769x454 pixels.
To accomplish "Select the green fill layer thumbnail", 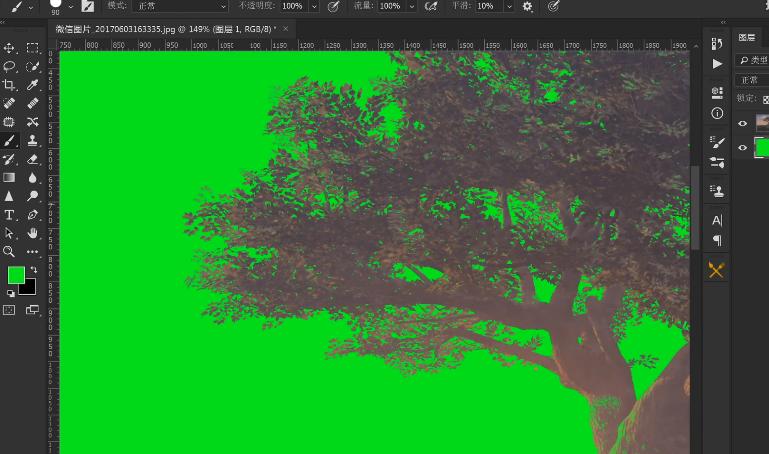I will point(762,148).
